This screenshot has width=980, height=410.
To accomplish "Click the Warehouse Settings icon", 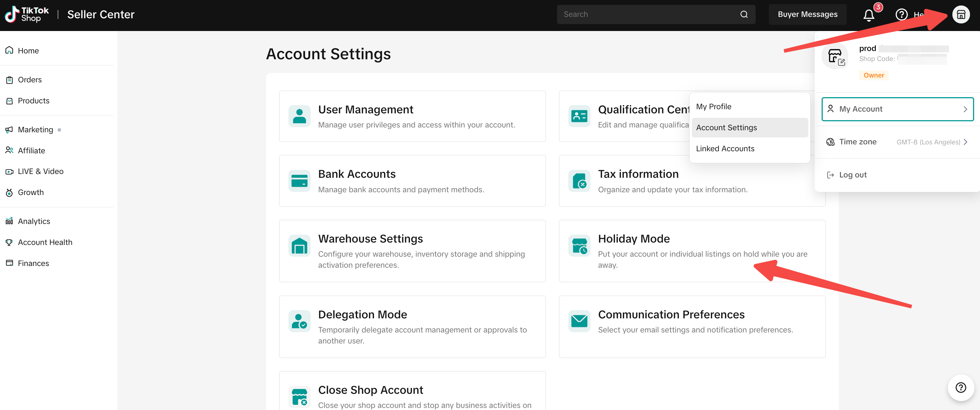I will click(299, 245).
